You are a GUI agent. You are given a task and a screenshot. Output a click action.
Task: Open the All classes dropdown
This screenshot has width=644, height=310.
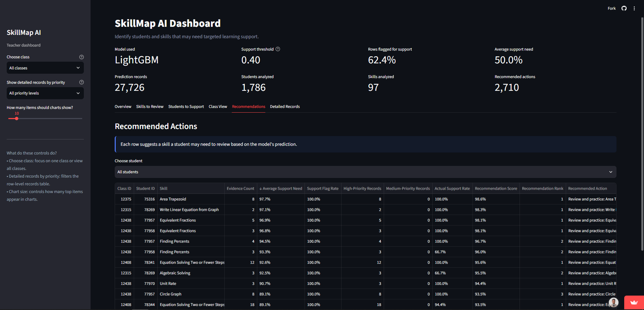(45, 68)
